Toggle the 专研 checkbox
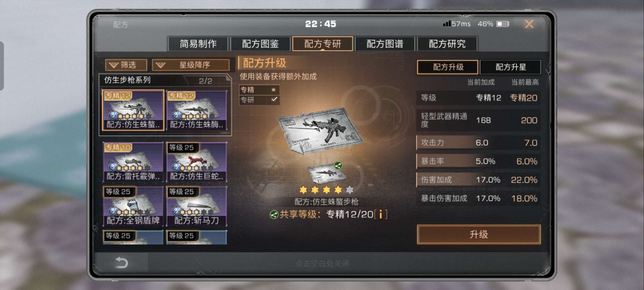644x290 pixels. pos(274,99)
